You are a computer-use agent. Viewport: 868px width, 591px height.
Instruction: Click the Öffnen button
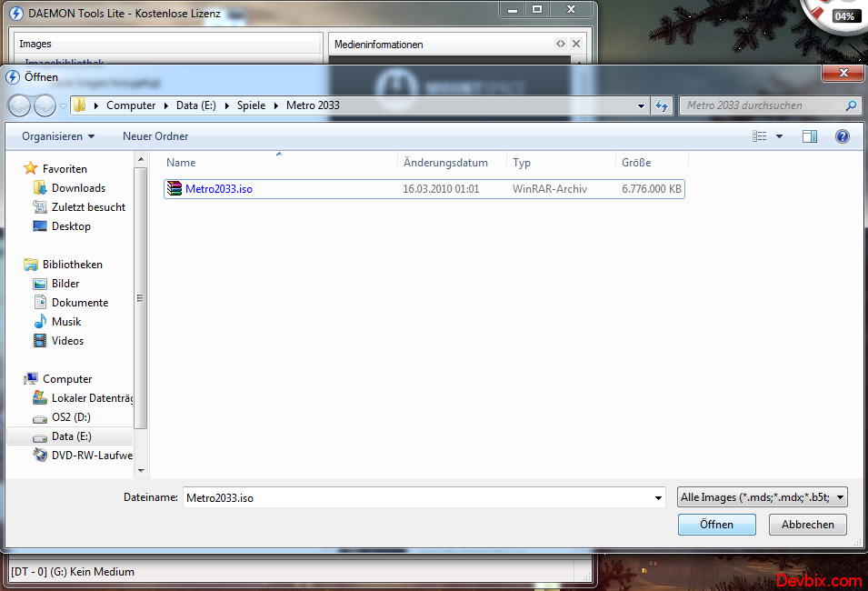pos(717,525)
